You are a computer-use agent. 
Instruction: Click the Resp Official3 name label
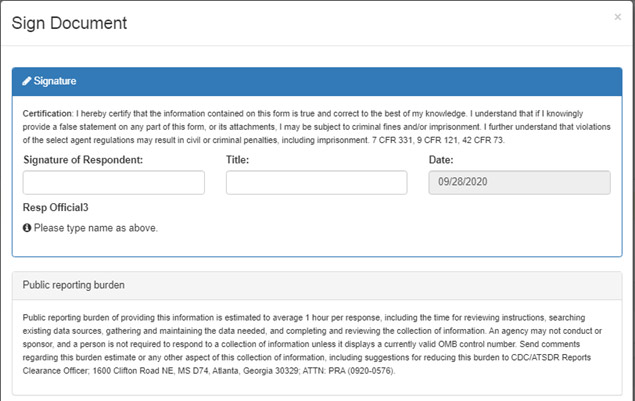[x=55, y=207]
